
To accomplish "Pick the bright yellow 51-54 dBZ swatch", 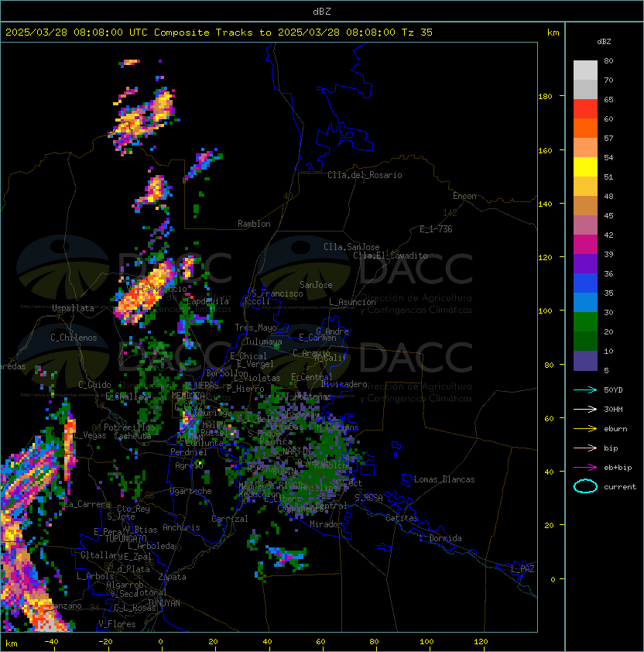I will (x=585, y=166).
